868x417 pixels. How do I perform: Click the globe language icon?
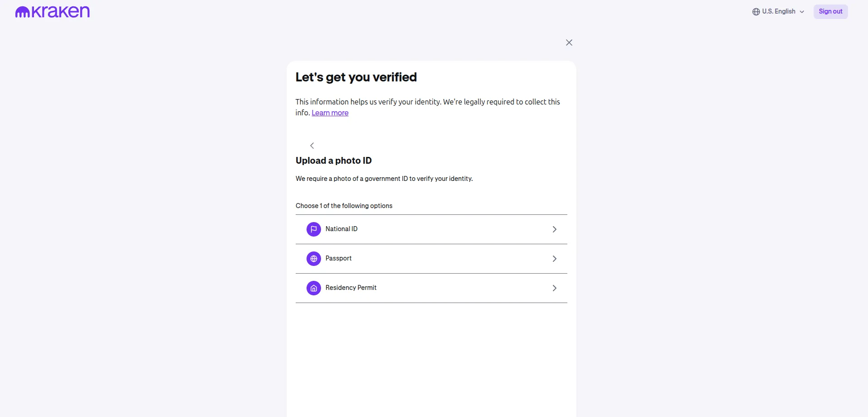[x=756, y=12]
